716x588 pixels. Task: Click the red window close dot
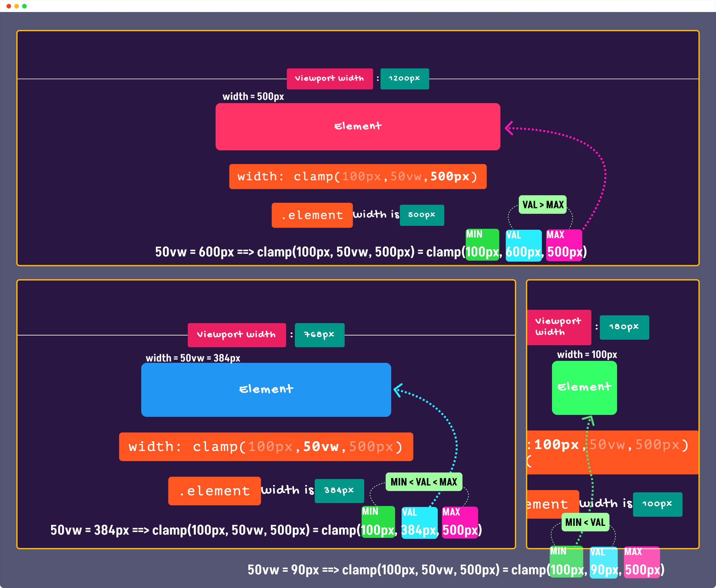(9, 6)
